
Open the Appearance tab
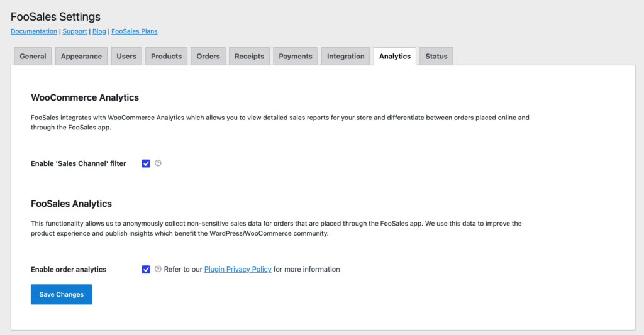[x=81, y=56]
